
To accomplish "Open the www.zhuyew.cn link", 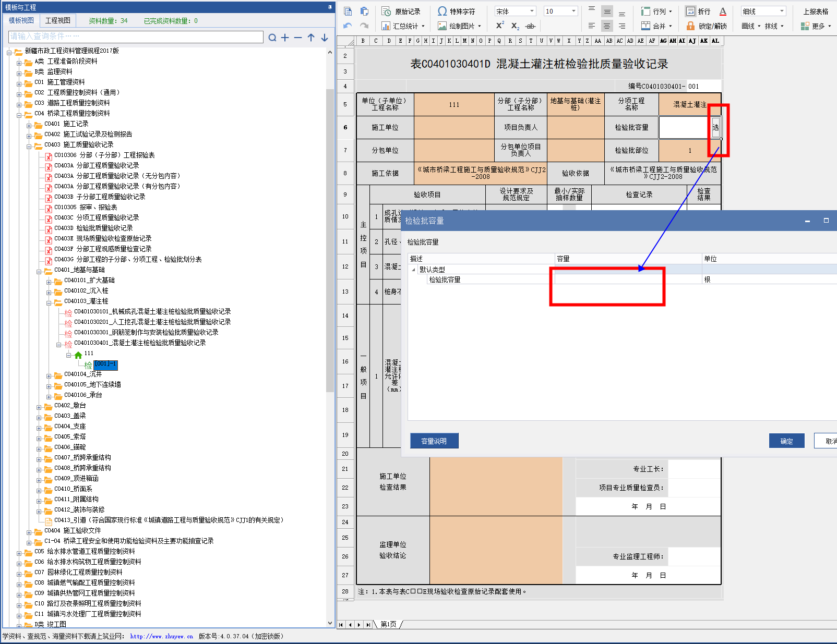I will 162,636.
